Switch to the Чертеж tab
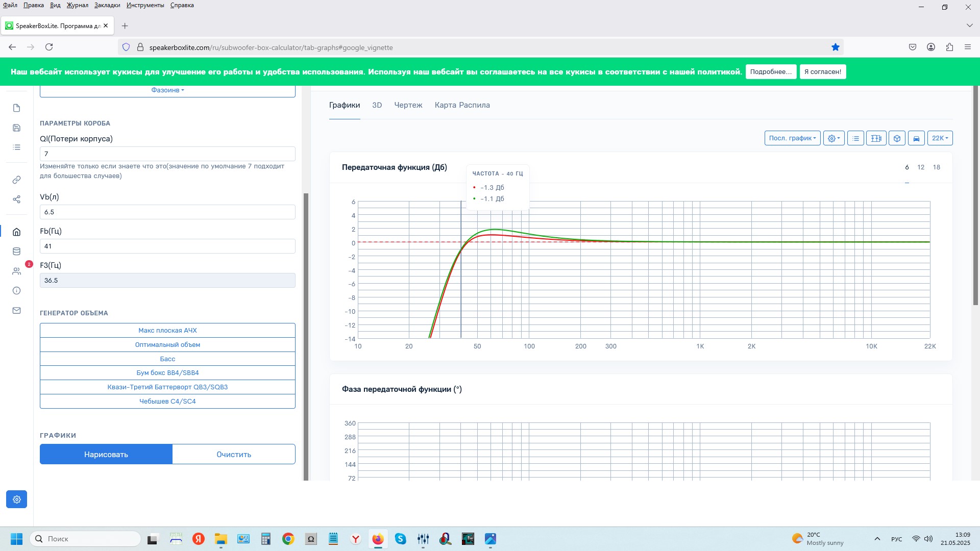 (408, 105)
